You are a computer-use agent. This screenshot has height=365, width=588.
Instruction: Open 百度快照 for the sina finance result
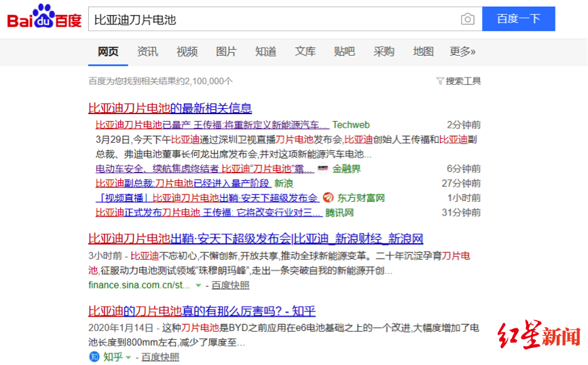pos(230,285)
